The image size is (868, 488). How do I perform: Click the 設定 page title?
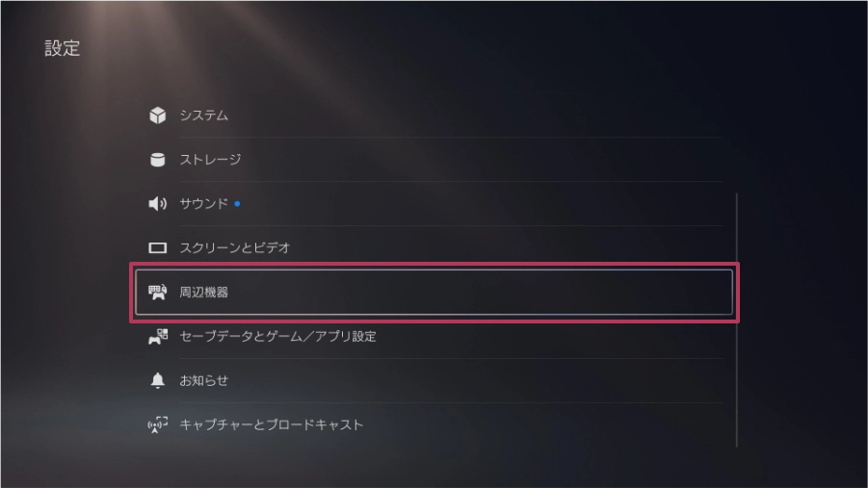63,49
